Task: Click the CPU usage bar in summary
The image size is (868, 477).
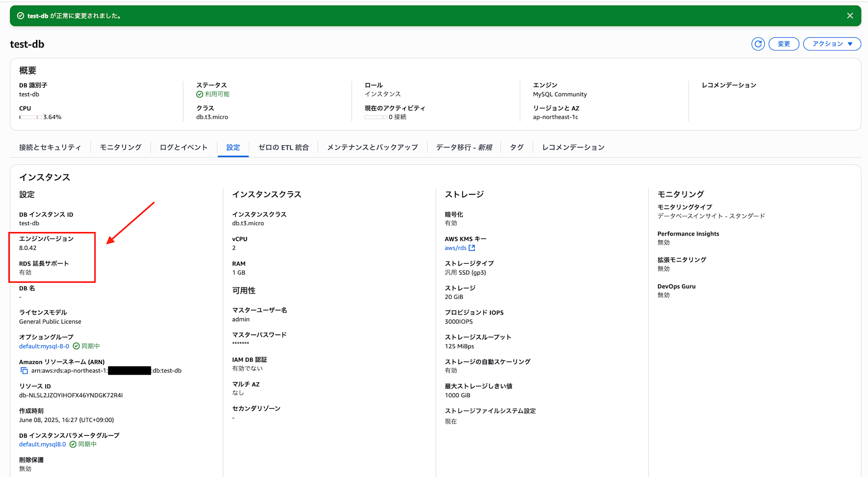Action: pos(30,117)
